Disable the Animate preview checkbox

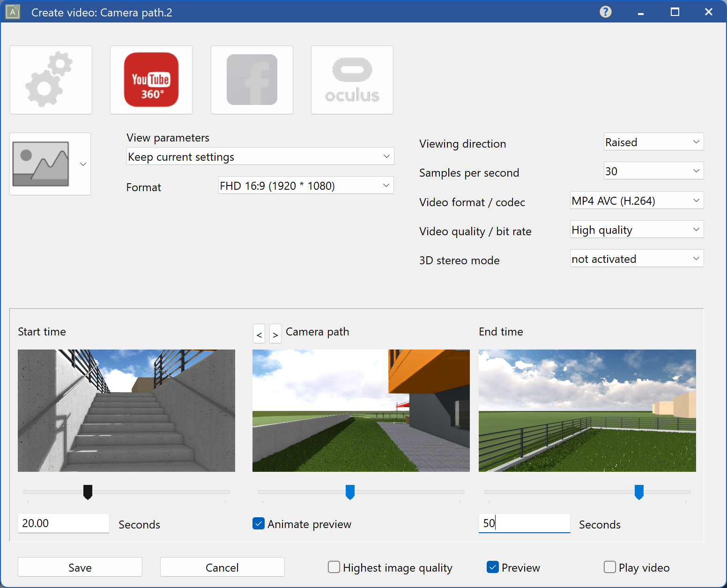259,524
